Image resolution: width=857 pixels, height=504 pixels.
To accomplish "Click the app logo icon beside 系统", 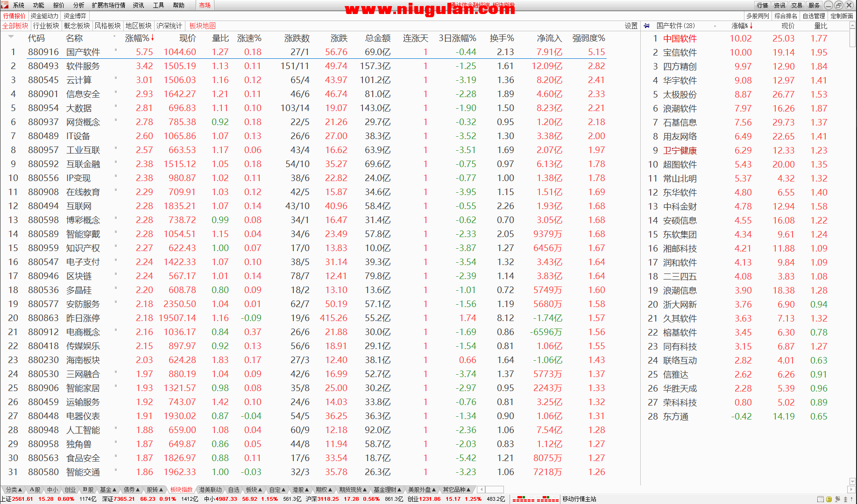I will coord(5,5).
